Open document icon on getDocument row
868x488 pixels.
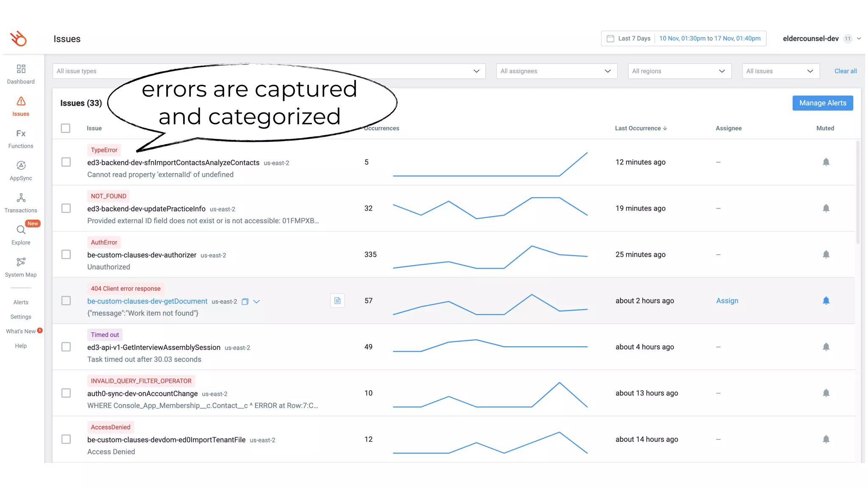click(337, 301)
